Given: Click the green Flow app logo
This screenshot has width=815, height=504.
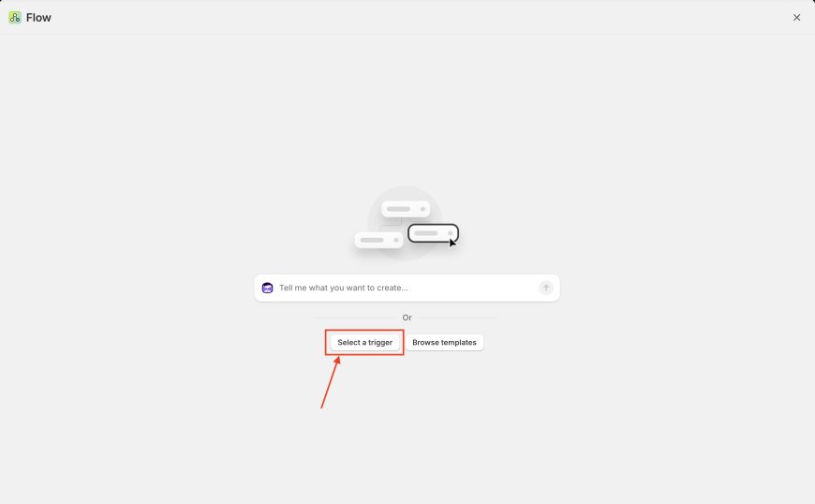Looking at the screenshot, I should (x=15, y=18).
